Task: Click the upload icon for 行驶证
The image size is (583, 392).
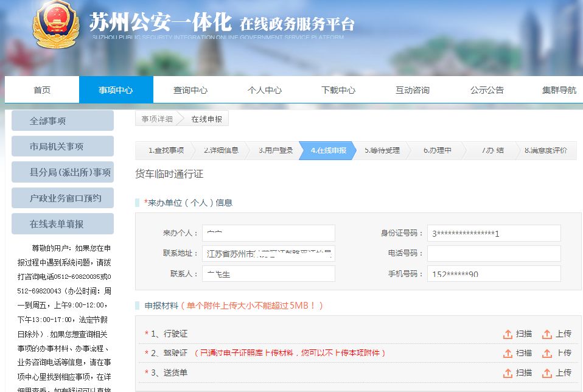Action: pos(547,334)
